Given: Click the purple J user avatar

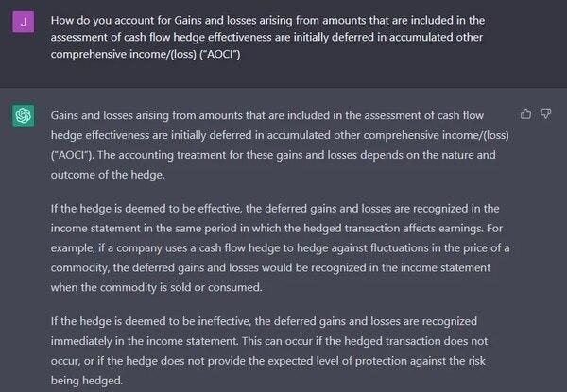Looking at the screenshot, I should click(23, 23).
